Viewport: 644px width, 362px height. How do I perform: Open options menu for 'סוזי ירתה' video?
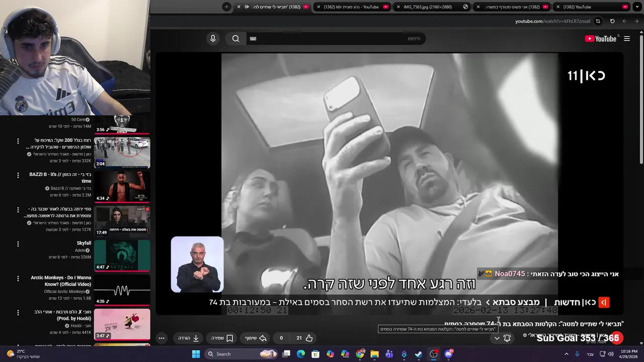pyautogui.click(x=18, y=210)
